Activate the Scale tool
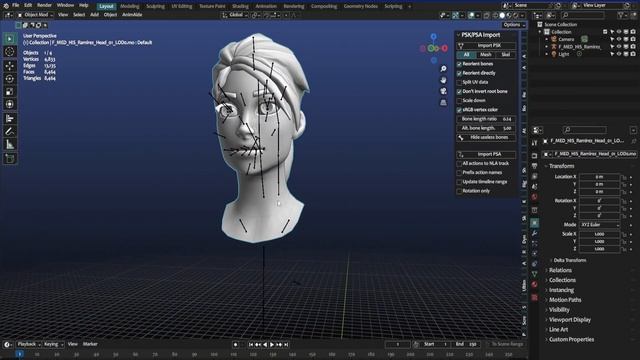This screenshot has width=640, height=360. tap(10, 91)
